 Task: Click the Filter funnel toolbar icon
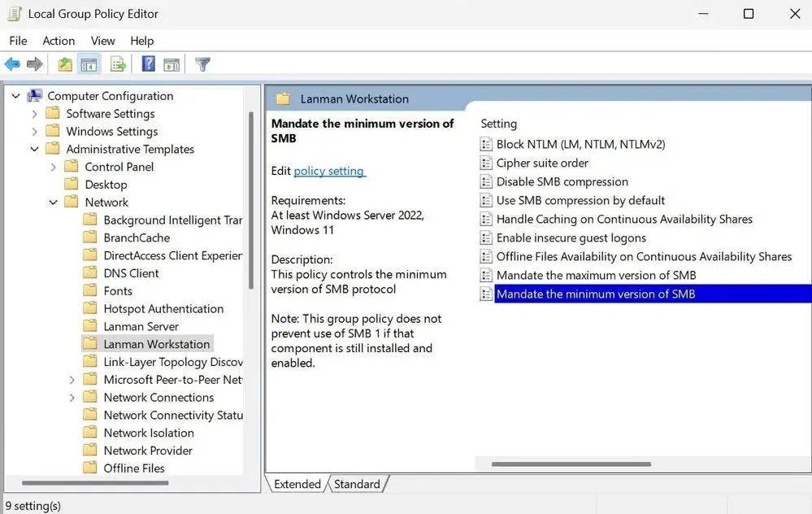202,64
